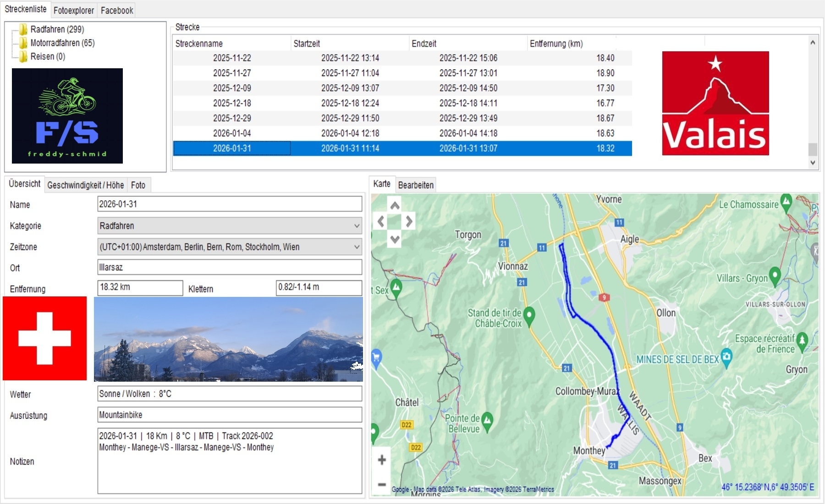Pan the map up with arrow
Viewport: 825px width, 504px height.
coord(395,205)
